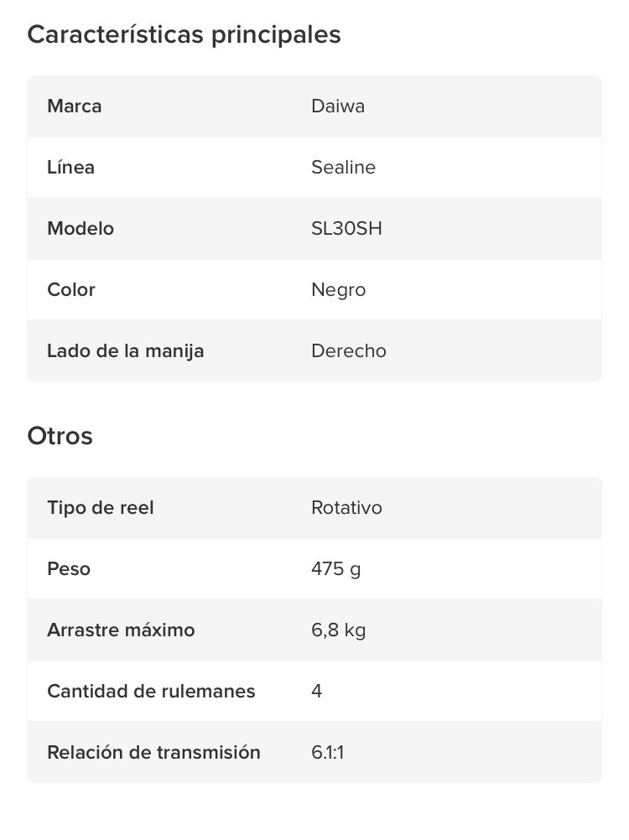Select the "Marca" row label
The image size is (629, 840).
pos(75,106)
